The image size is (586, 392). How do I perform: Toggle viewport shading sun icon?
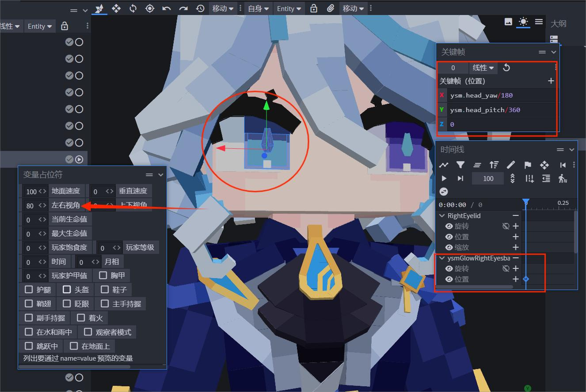pos(523,22)
